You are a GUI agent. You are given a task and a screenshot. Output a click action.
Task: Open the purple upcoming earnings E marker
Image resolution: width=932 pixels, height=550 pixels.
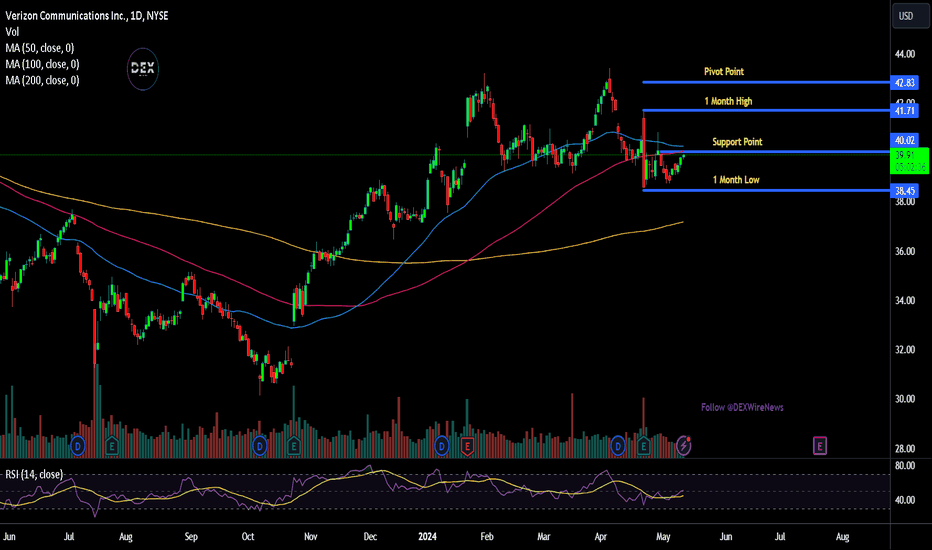point(820,445)
